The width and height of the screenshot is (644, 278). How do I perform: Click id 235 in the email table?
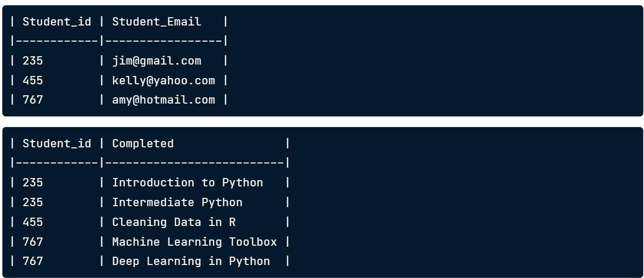click(33, 61)
